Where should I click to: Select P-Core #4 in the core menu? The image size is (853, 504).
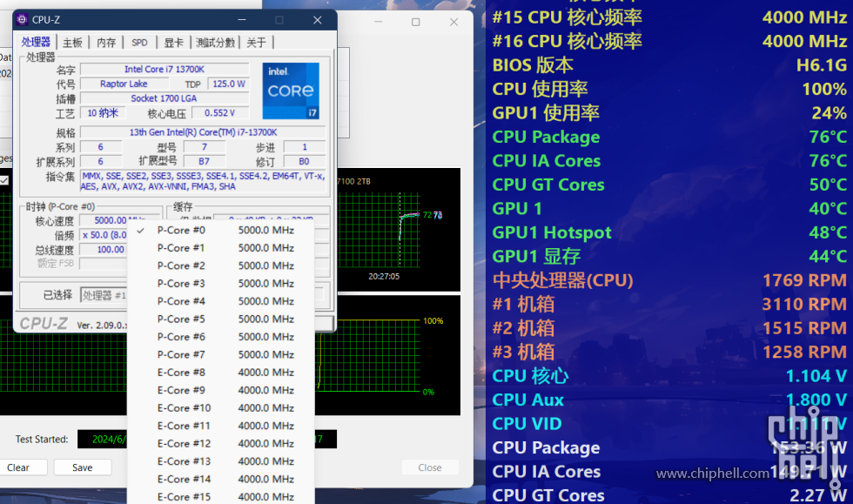pos(221,301)
